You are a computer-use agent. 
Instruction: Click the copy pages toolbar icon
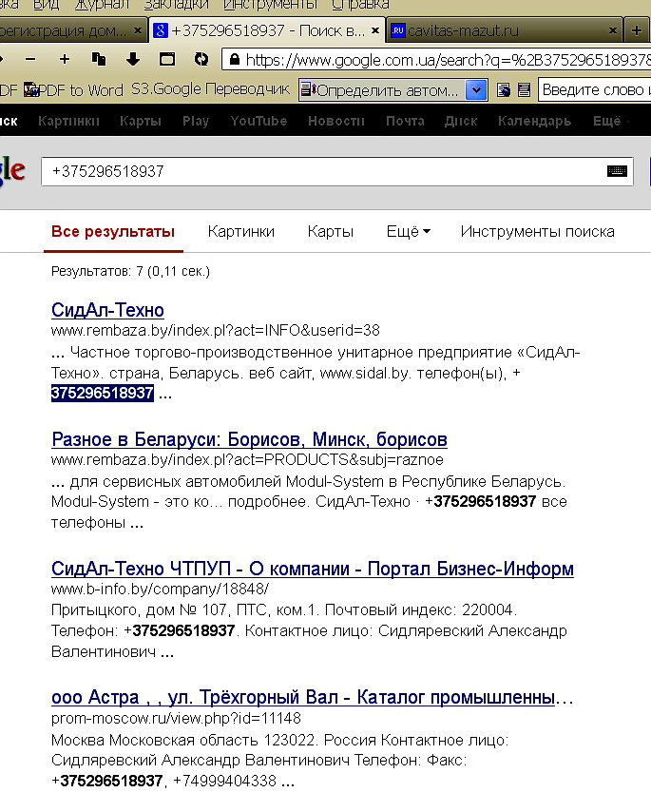[x=98, y=60]
